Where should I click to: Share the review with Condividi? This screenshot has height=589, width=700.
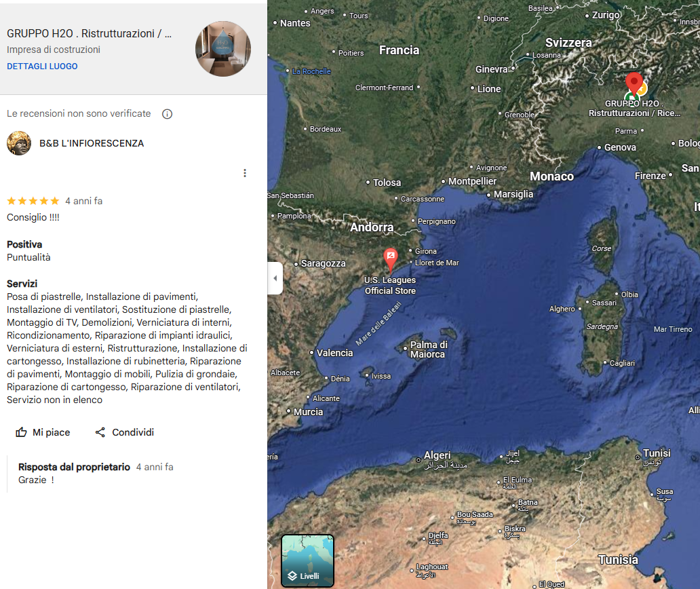pos(125,432)
